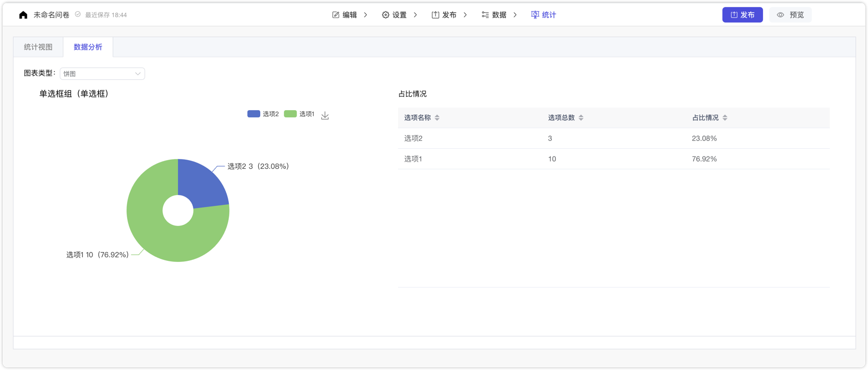Click 选项名称 column header

pyautogui.click(x=417, y=118)
